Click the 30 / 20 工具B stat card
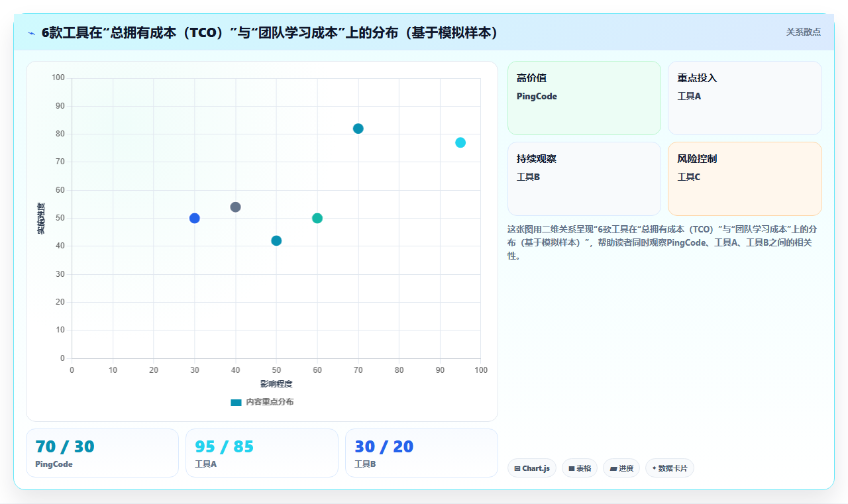The width and height of the screenshot is (848, 504). point(421,453)
